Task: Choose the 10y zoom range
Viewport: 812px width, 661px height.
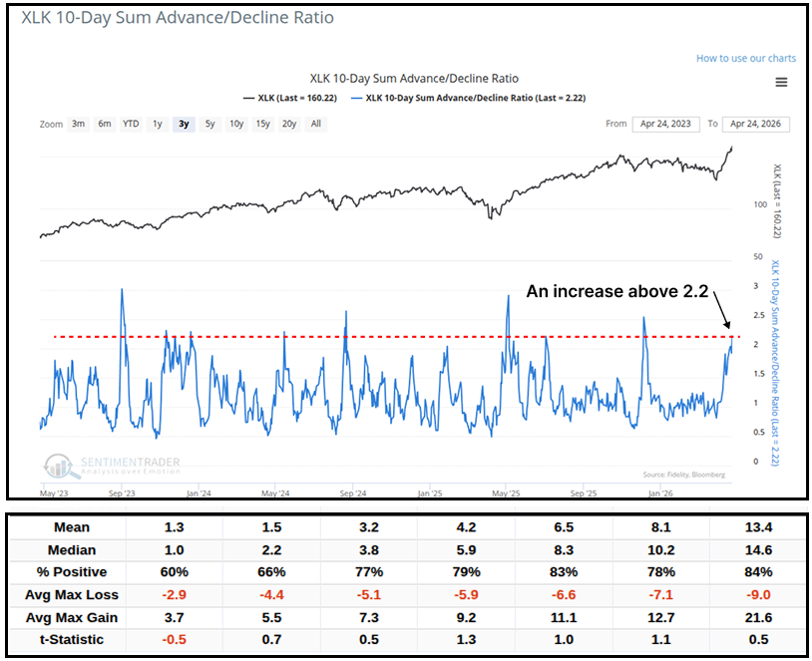Action: point(235,124)
